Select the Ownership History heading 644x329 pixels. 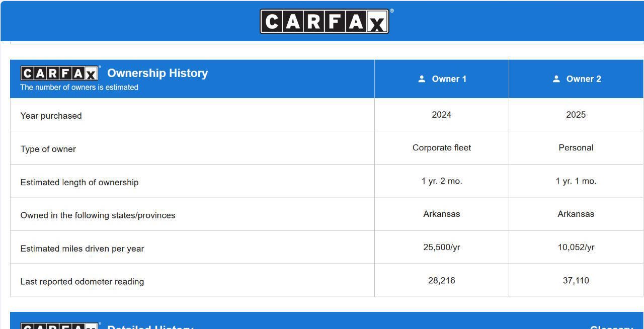157,73
